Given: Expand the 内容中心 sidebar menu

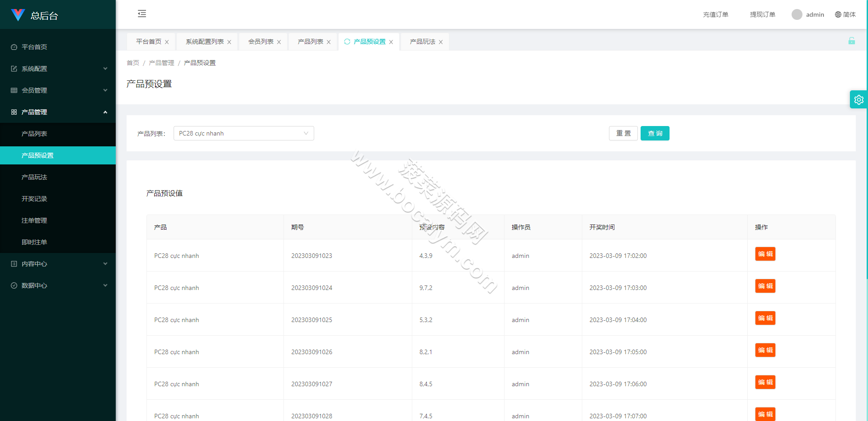Looking at the screenshot, I should tap(58, 264).
